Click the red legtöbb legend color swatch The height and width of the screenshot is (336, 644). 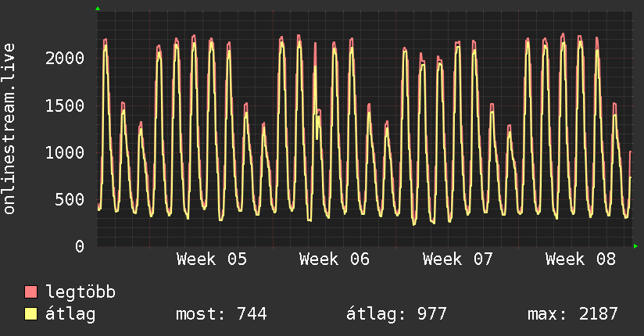click(x=31, y=293)
